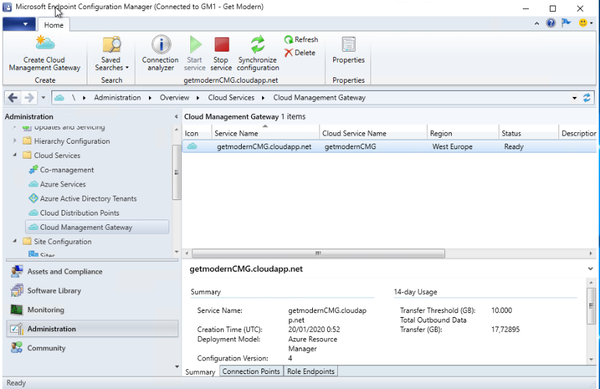
Task: Click Refresh in the ribbon
Action: tap(301, 39)
